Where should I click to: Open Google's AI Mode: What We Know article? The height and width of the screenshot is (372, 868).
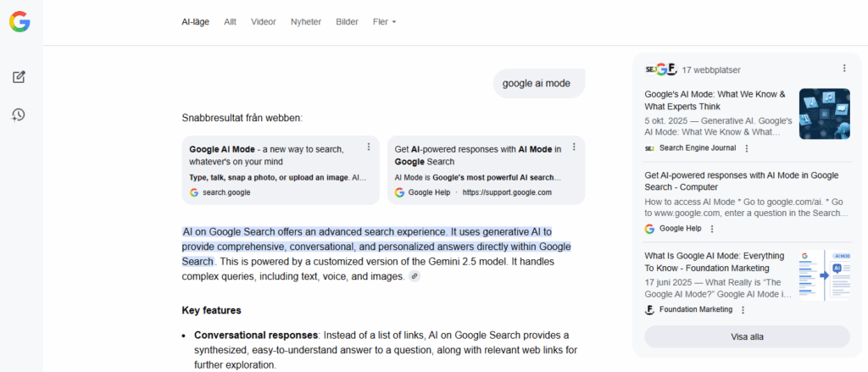point(715,100)
